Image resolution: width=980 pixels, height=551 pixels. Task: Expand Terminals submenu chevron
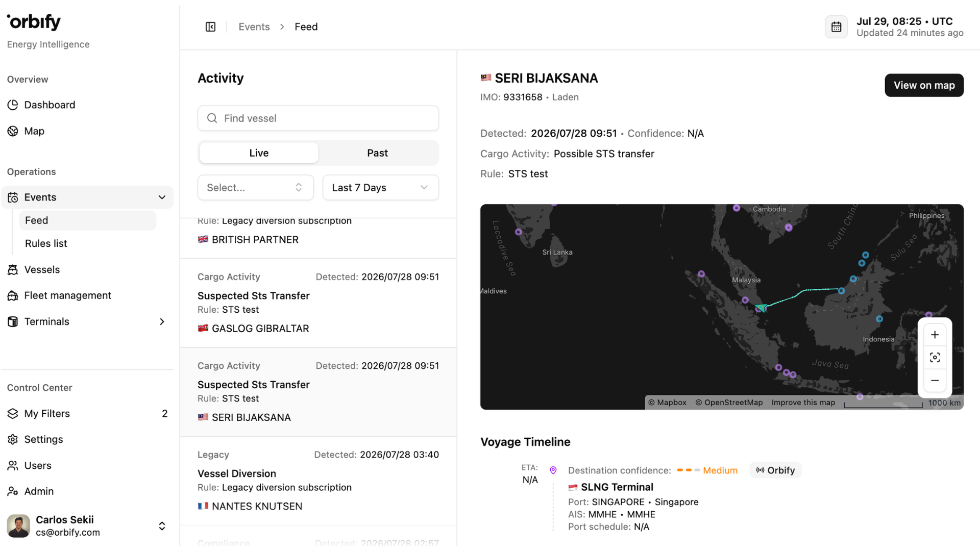[x=162, y=321]
